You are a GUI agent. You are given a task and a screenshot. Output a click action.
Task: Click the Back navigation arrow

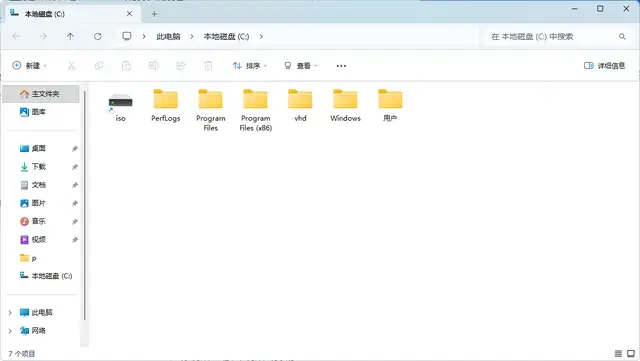16,36
